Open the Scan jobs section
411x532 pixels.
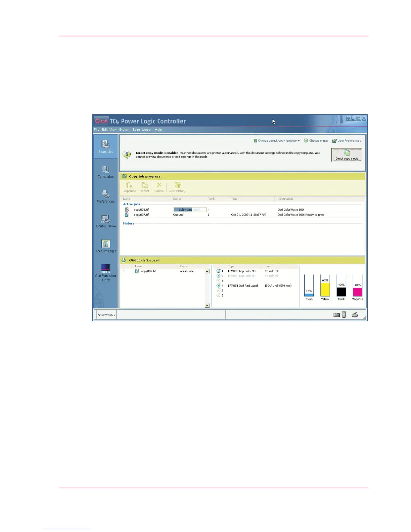(x=105, y=147)
